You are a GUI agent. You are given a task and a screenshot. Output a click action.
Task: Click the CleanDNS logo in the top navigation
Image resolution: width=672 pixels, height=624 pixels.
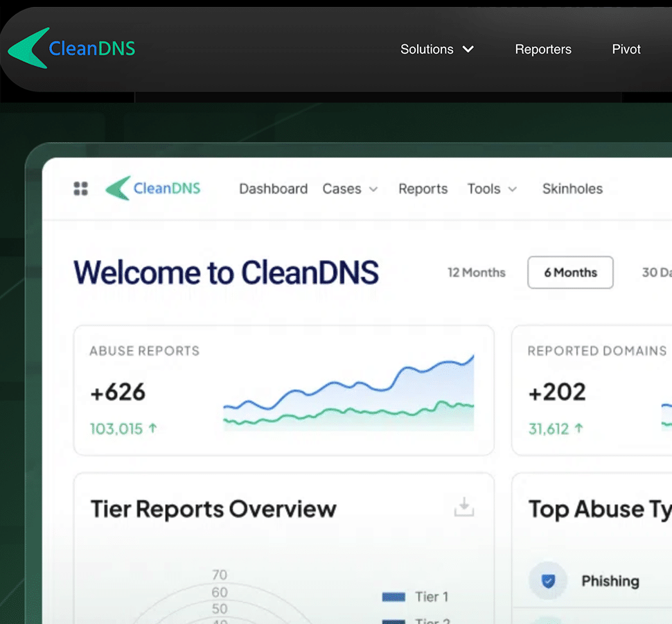point(71,49)
